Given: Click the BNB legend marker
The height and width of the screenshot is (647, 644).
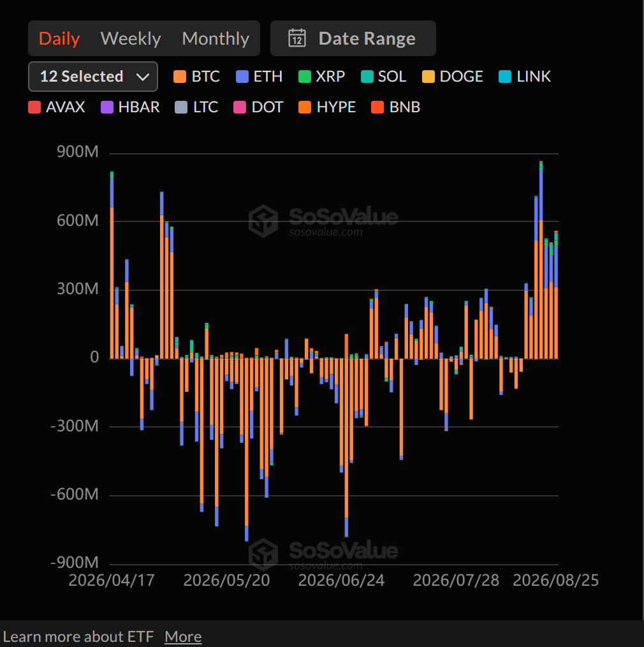Looking at the screenshot, I should point(377,107).
